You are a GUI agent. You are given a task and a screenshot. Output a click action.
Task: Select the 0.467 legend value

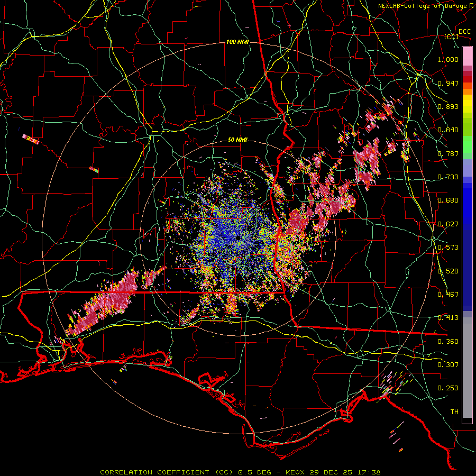click(x=448, y=295)
